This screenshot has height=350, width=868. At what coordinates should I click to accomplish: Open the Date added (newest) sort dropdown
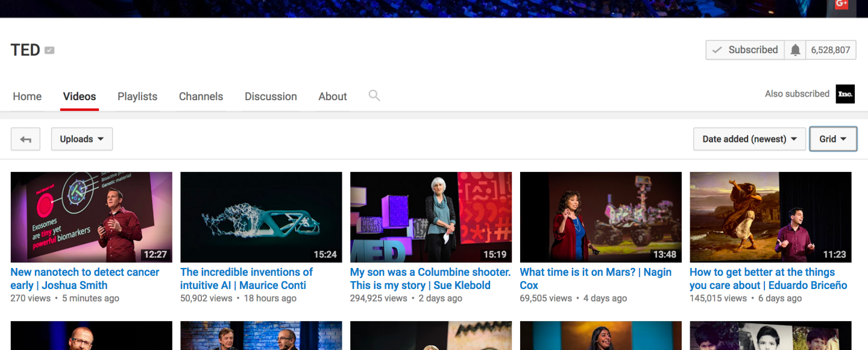tap(750, 139)
